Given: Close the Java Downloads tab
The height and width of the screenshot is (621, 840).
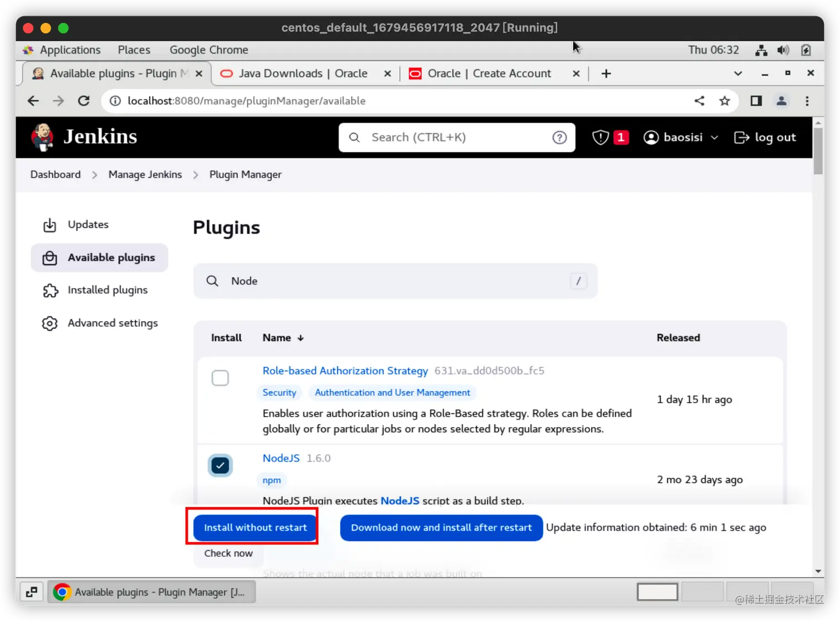Looking at the screenshot, I should point(387,73).
